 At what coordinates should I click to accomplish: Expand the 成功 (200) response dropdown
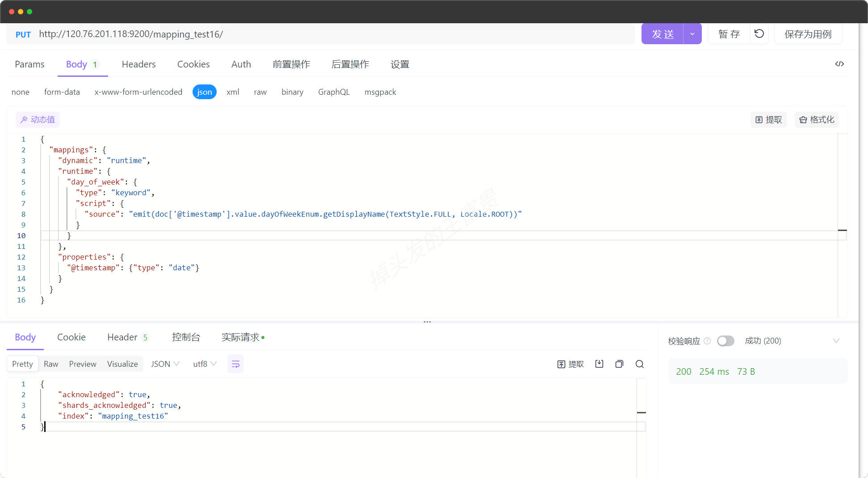coord(836,341)
